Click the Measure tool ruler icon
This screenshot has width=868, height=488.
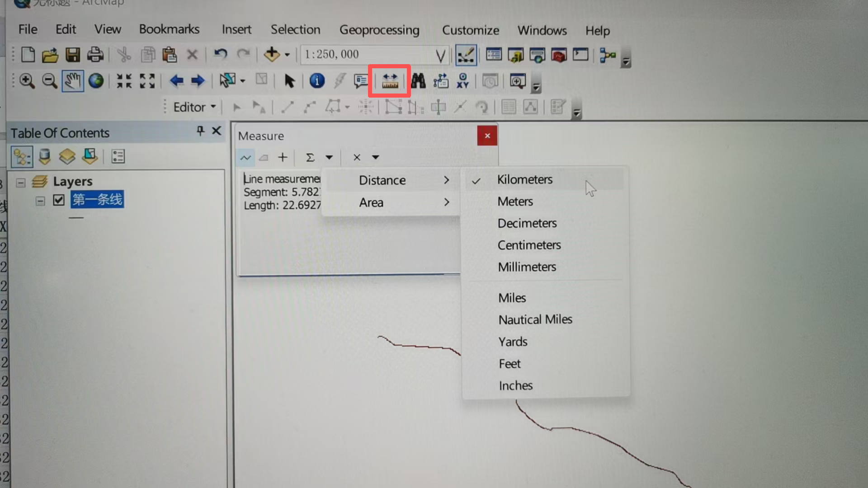click(x=390, y=81)
